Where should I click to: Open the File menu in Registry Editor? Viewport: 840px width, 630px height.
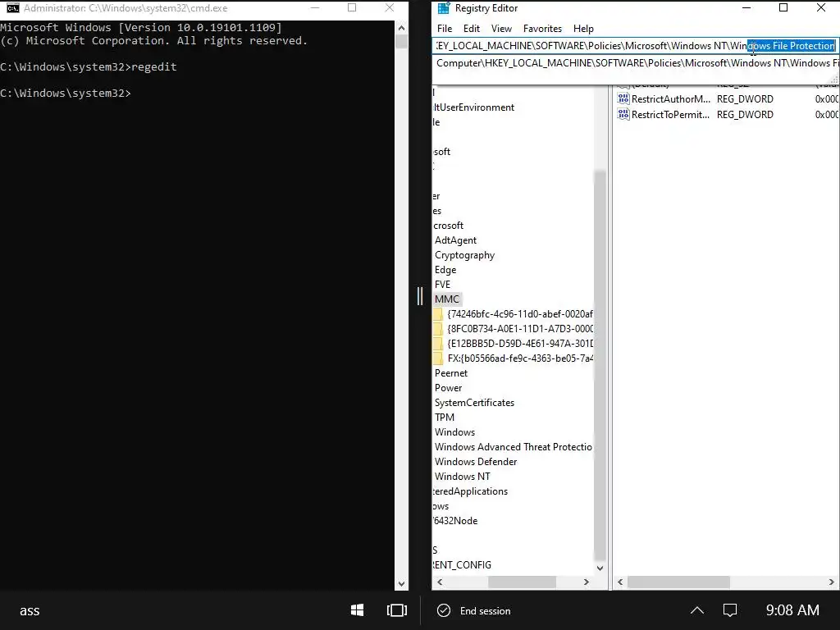pyautogui.click(x=444, y=29)
